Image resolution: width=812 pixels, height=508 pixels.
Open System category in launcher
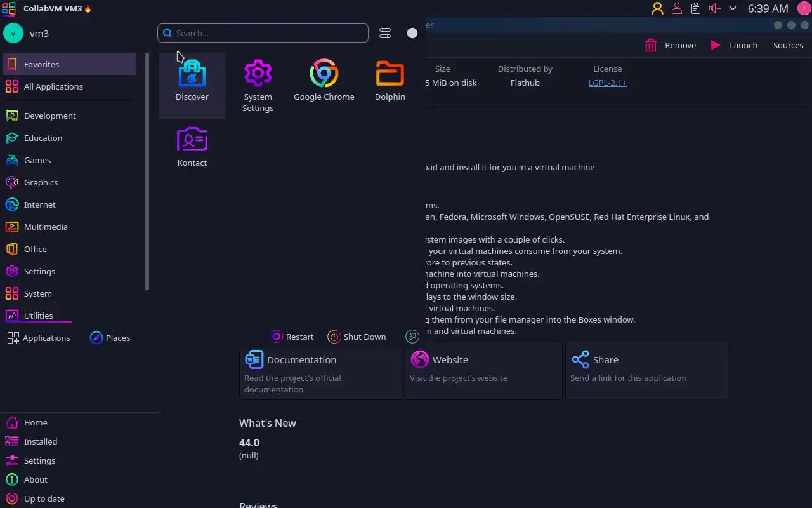tap(70, 293)
